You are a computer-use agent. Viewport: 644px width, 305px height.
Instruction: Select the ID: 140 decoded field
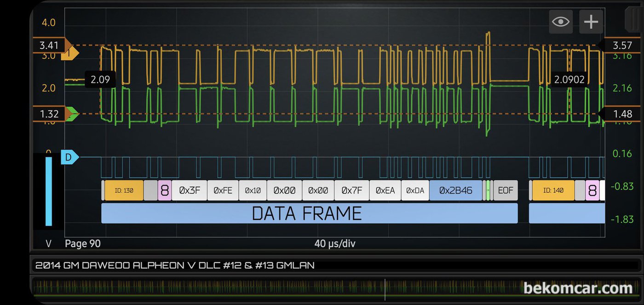pos(553,190)
